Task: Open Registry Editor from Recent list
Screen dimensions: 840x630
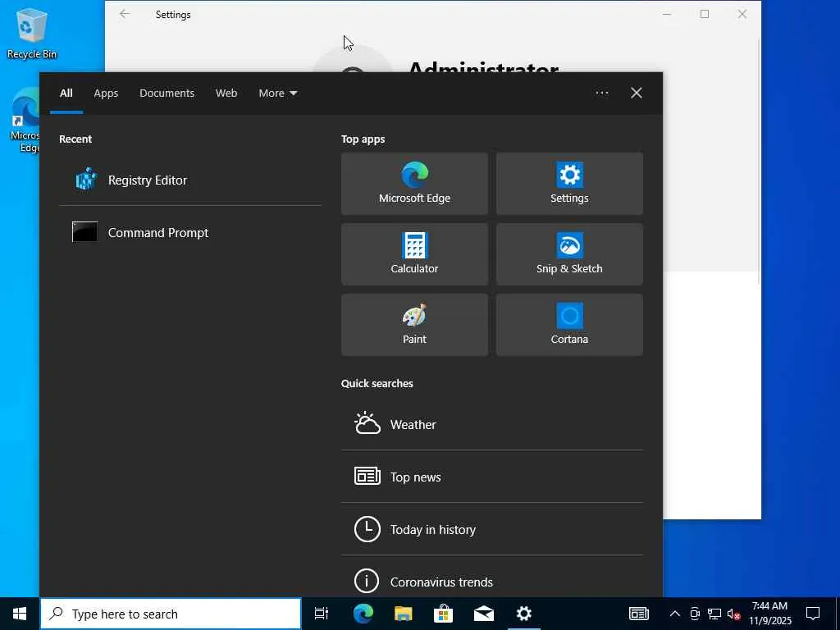Action: click(x=190, y=180)
